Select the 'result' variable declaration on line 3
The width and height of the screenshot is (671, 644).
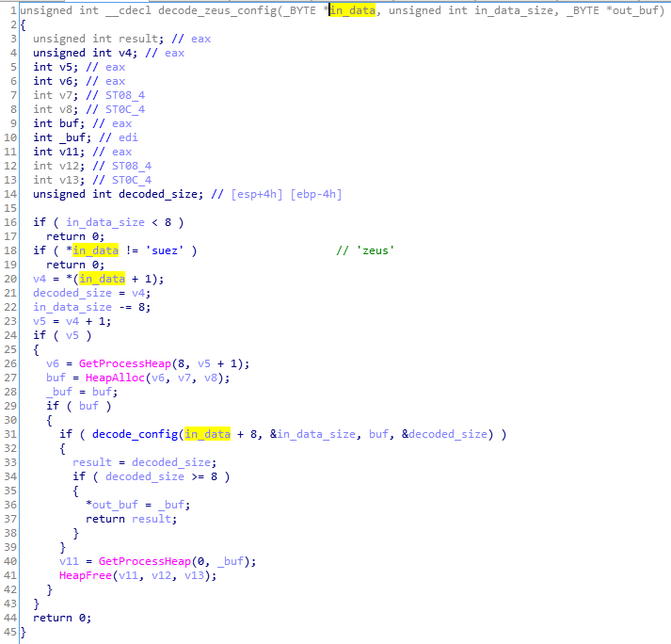tap(138, 39)
